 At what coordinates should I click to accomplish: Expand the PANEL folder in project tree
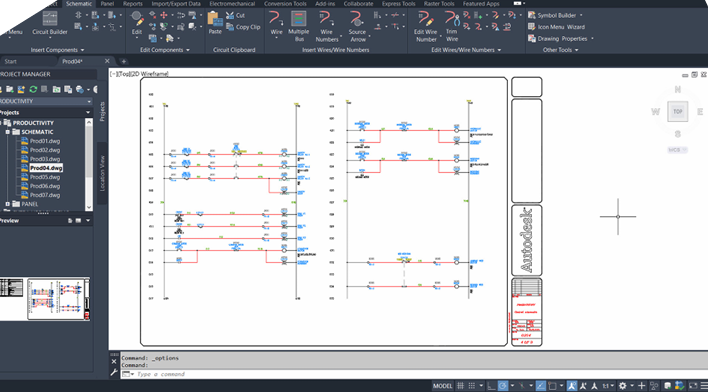8,204
